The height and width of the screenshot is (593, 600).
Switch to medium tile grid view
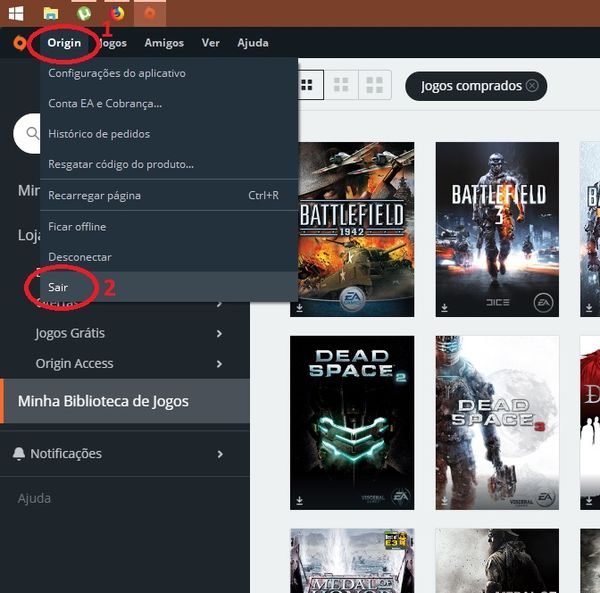[x=341, y=85]
